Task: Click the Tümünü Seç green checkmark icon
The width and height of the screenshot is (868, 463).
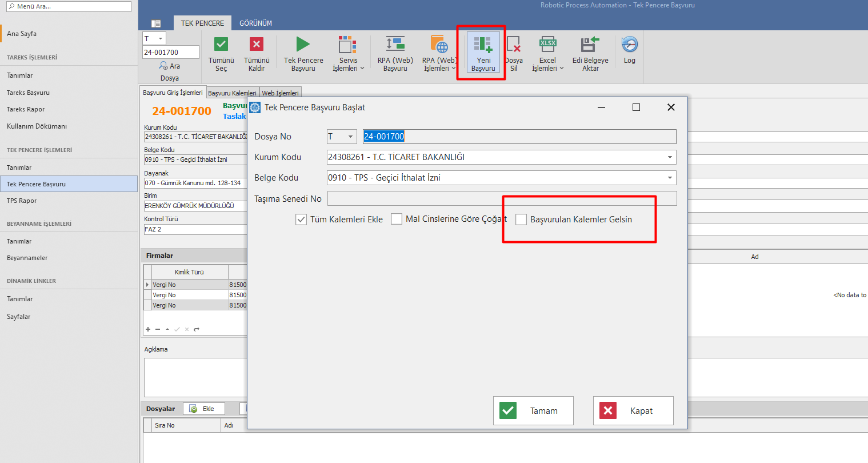Action: click(x=221, y=44)
